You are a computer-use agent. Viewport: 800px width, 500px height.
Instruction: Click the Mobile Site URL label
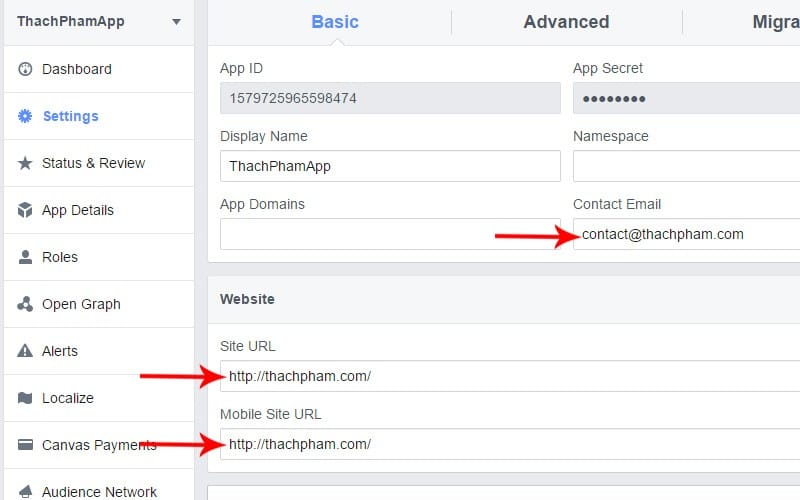point(270,414)
